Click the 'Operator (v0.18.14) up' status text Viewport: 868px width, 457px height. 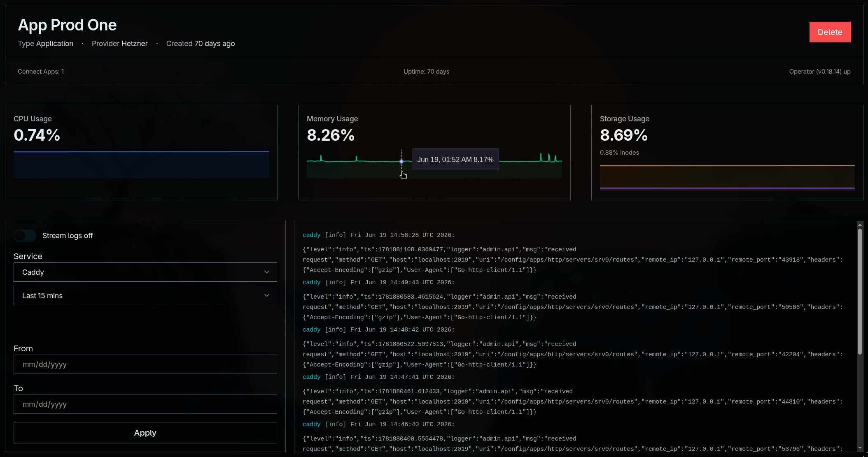point(819,72)
